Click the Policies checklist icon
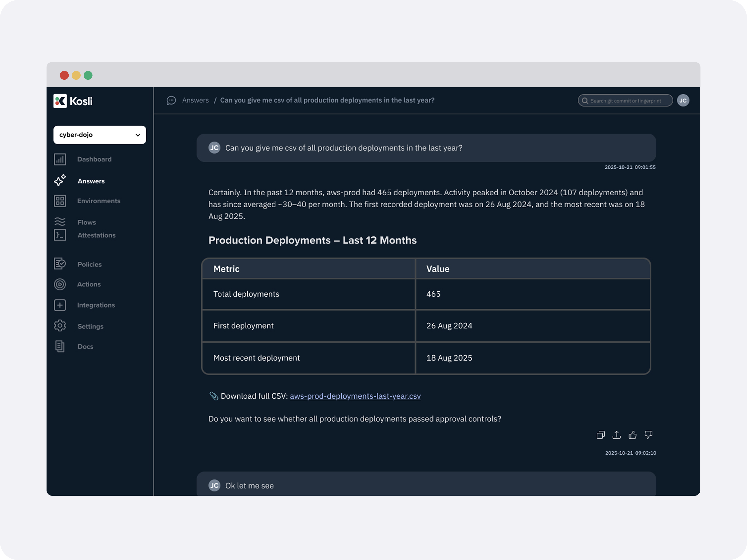The height and width of the screenshot is (560, 747). [x=60, y=264]
